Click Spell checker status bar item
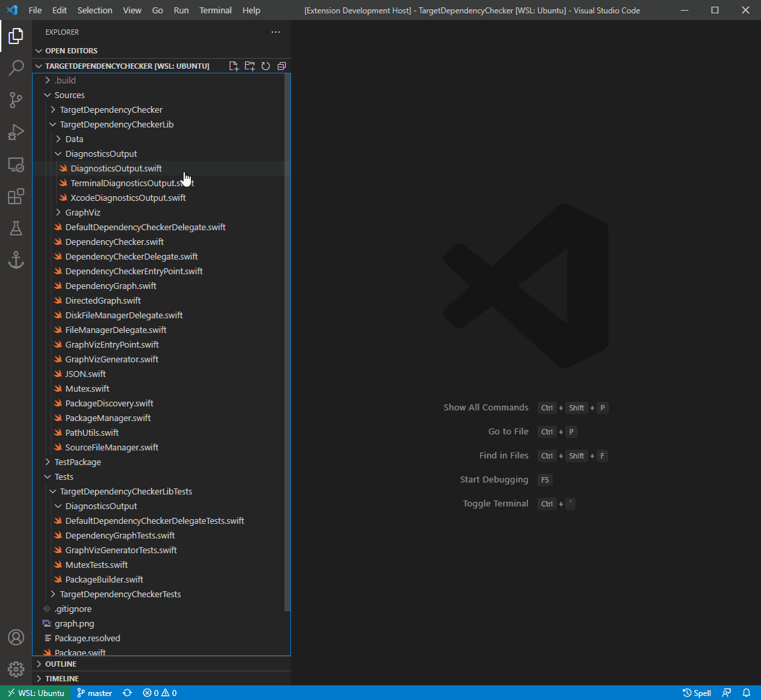Viewport: 761px width, 700px height. [x=696, y=693]
